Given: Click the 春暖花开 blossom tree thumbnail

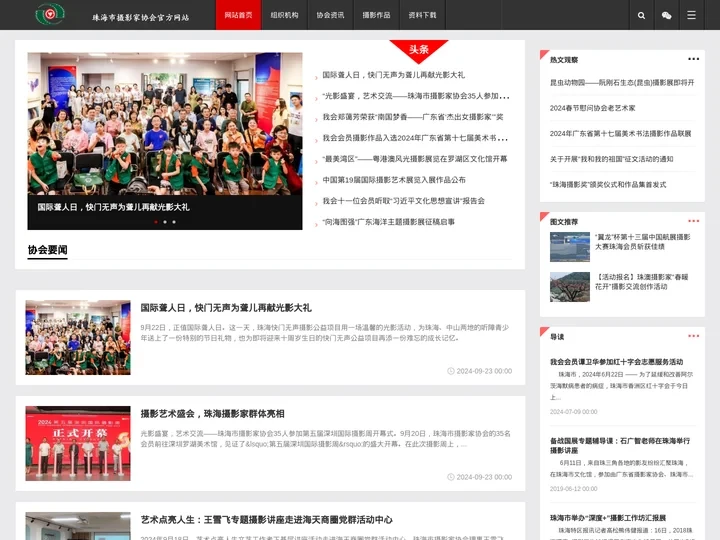Looking at the screenshot, I should [570, 287].
